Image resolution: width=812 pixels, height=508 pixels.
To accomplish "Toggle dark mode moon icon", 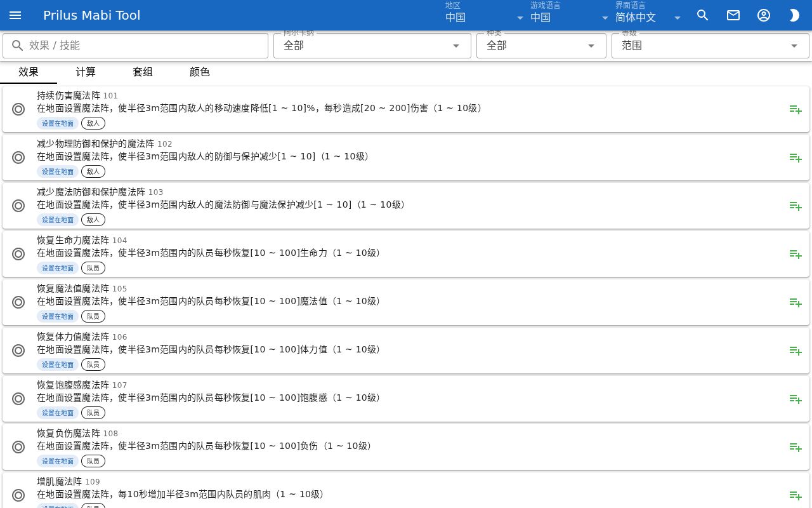I will click(x=794, y=15).
